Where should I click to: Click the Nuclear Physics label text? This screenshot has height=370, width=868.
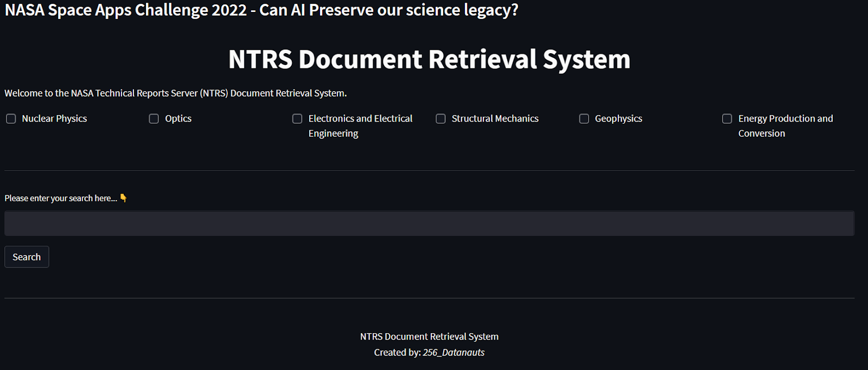pyautogui.click(x=54, y=119)
